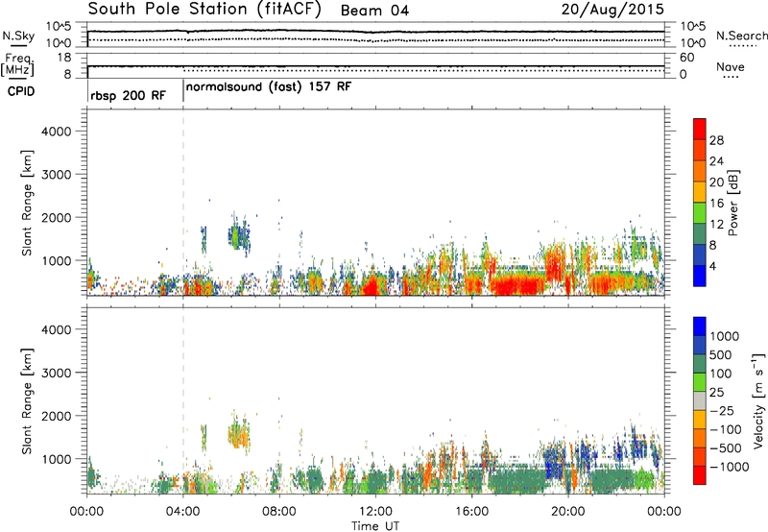The image size is (768, 532).
Task: Click the 'Slant Range [km]' label of the power panel
Action: point(27,203)
